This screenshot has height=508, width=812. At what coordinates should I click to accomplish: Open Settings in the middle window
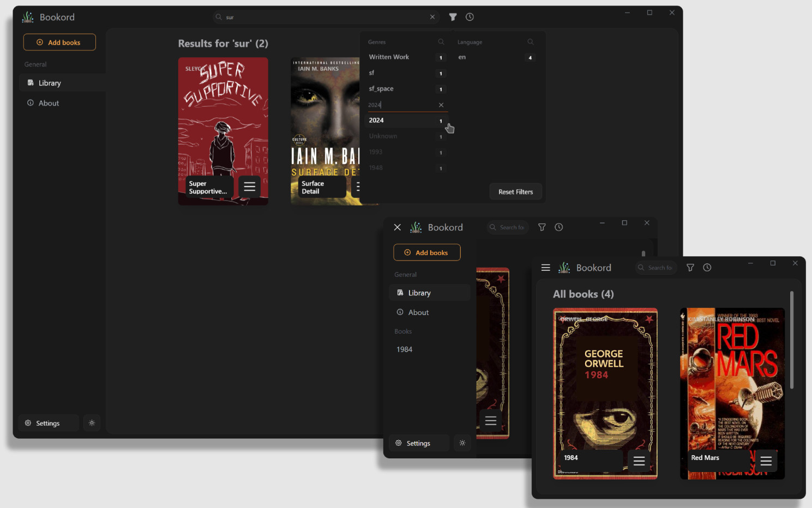coord(419,443)
